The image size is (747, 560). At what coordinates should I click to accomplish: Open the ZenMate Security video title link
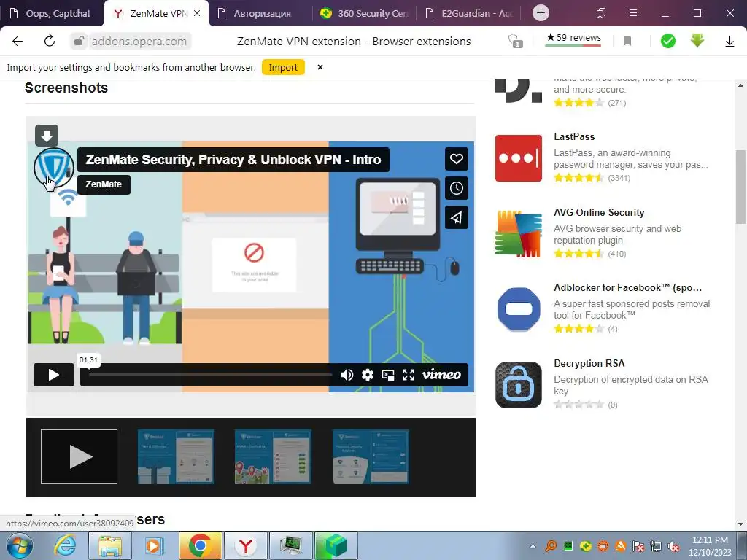pyautogui.click(x=233, y=160)
